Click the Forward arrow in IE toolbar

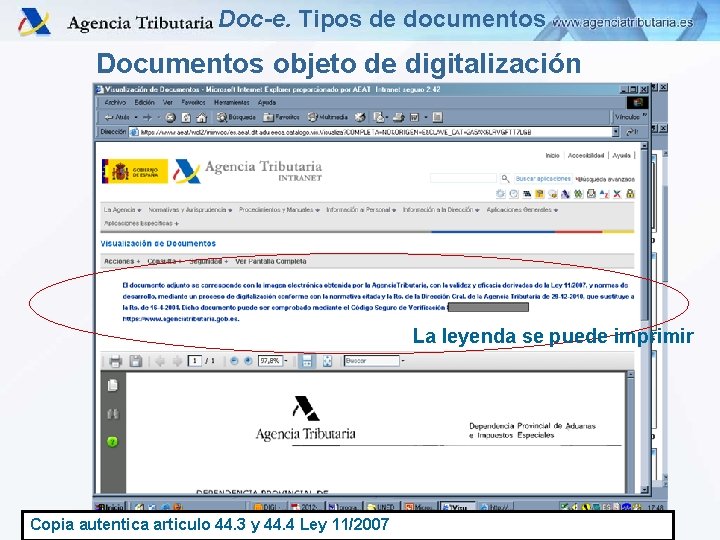tap(147, 118)
